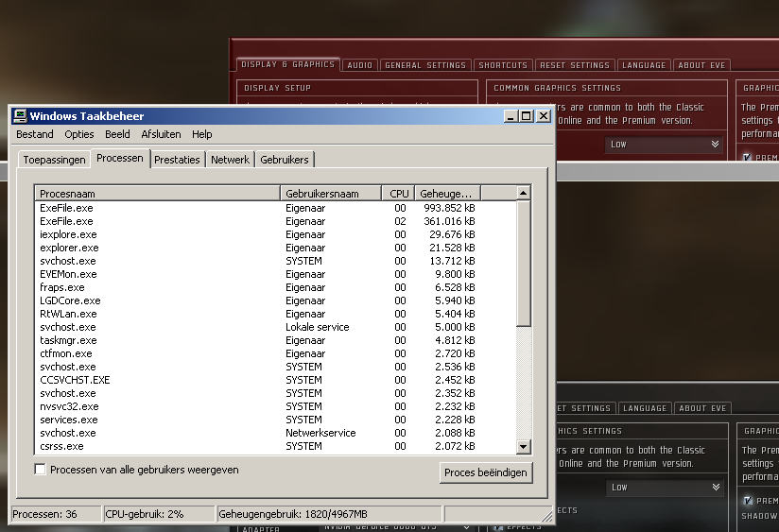This screenshot has height=532, width=779.
Task: Open Language tab in the red EVE window
Action: (644, 65)
